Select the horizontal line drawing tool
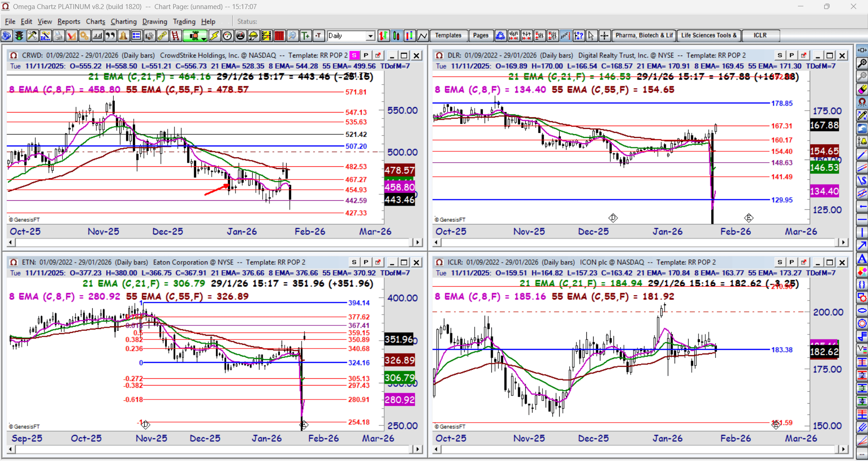868x461 pixels. 862,220
